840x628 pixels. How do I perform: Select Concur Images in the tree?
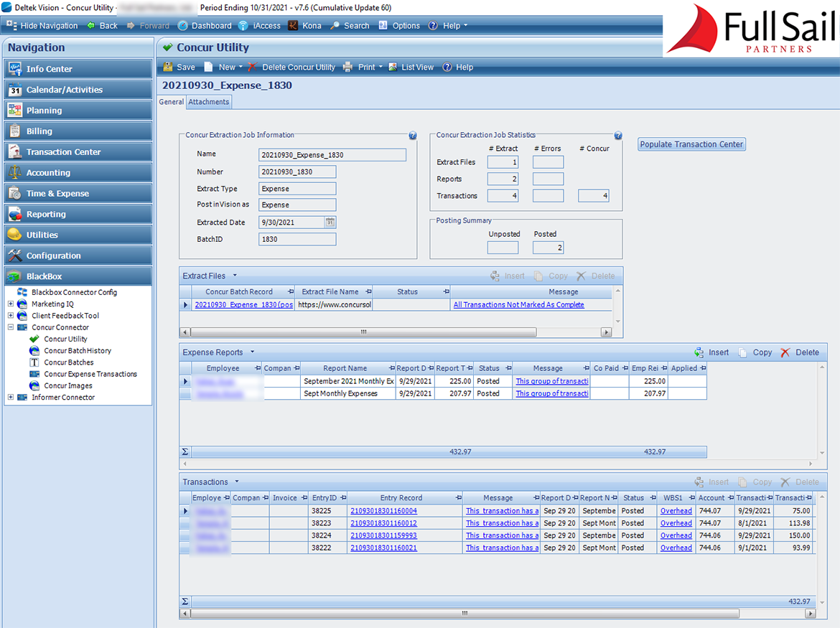[68, 385]
